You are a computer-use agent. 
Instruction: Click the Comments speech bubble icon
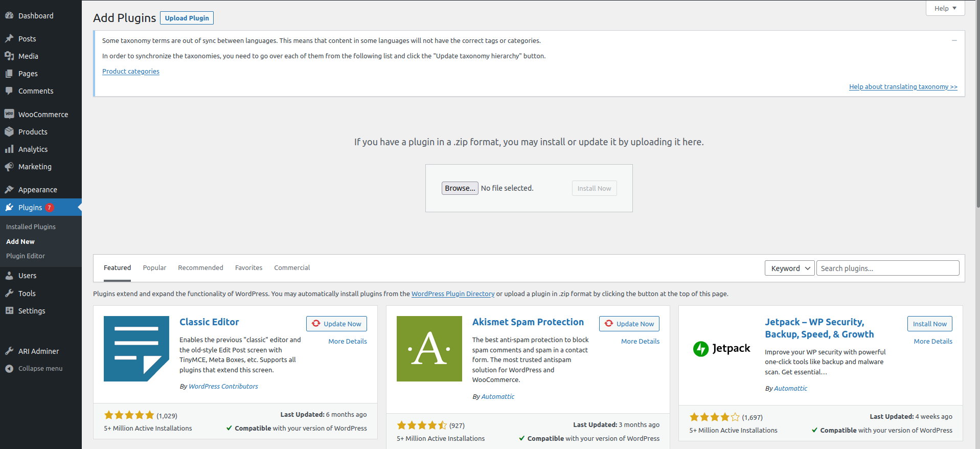click(9, 91)
